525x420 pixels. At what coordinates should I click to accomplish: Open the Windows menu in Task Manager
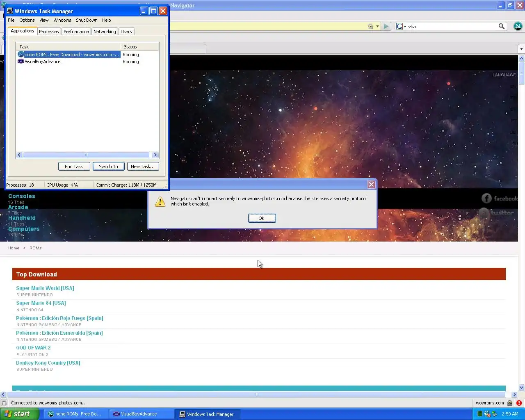[x=62, y=20]
